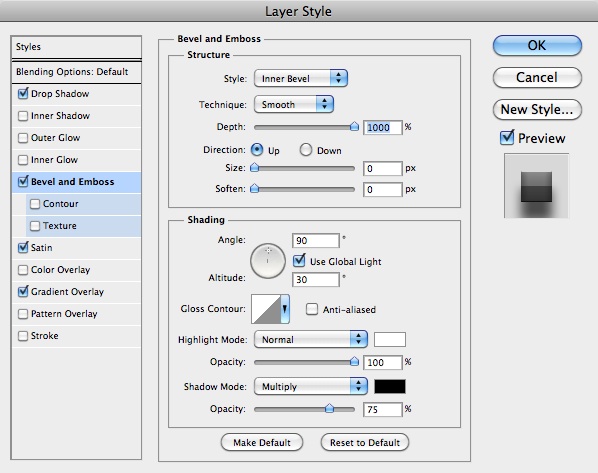
Task: Open the Highlight Mode dropdown
Action: tap(311, 339)
